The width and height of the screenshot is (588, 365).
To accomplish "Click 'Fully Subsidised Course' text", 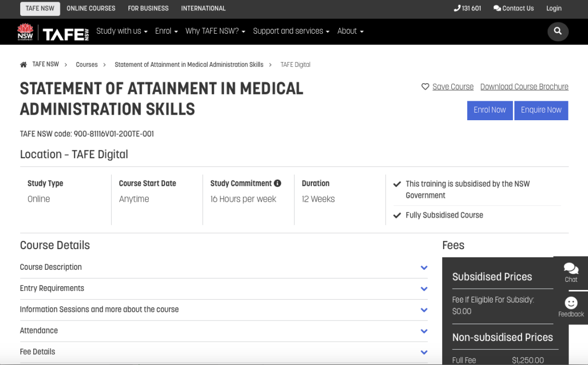I will (x=444, y=215).
